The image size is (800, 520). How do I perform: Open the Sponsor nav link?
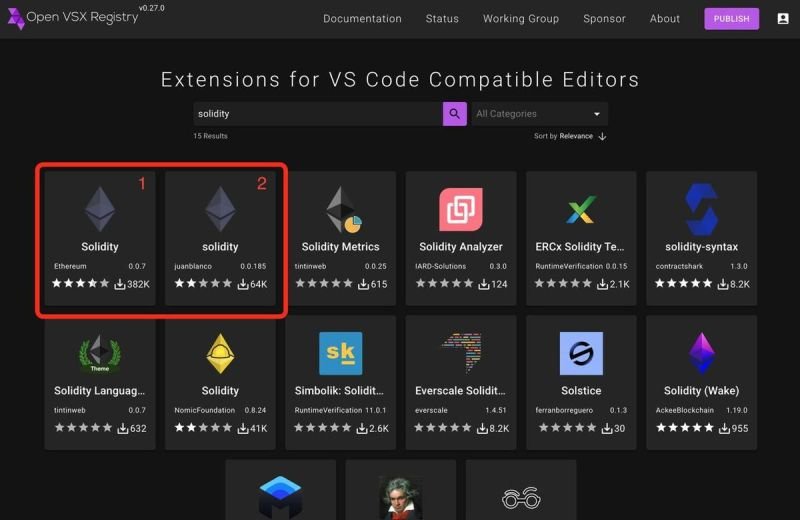(x=604, y=19)
